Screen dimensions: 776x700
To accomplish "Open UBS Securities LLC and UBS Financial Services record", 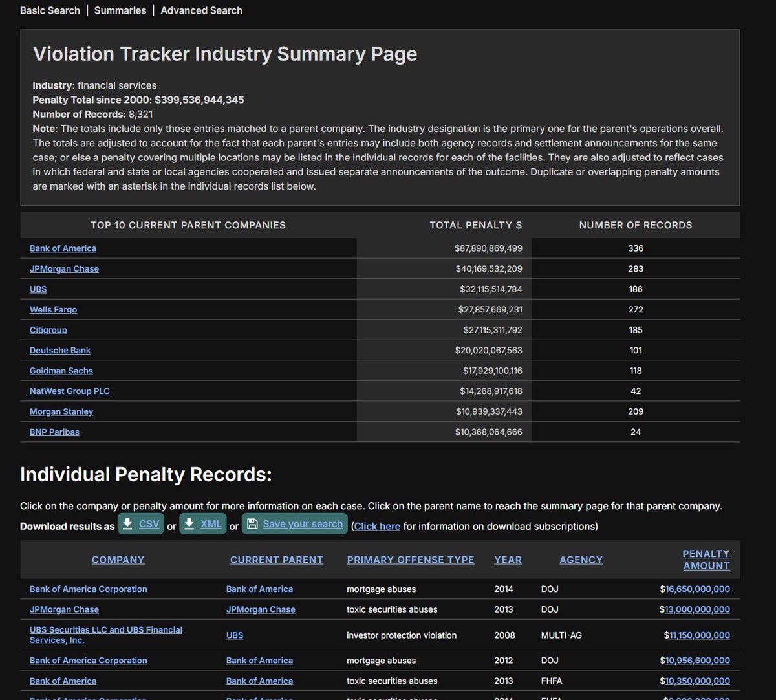I will tap(106, 635).
